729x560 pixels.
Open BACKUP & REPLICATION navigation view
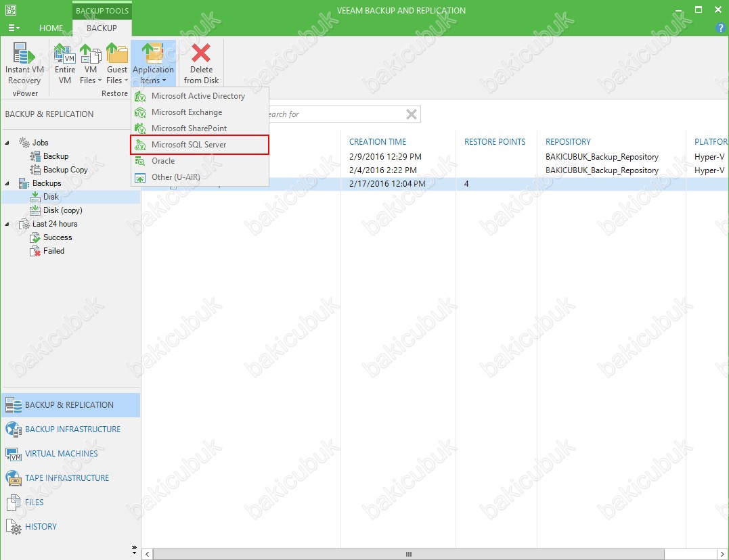pos(70,404)
